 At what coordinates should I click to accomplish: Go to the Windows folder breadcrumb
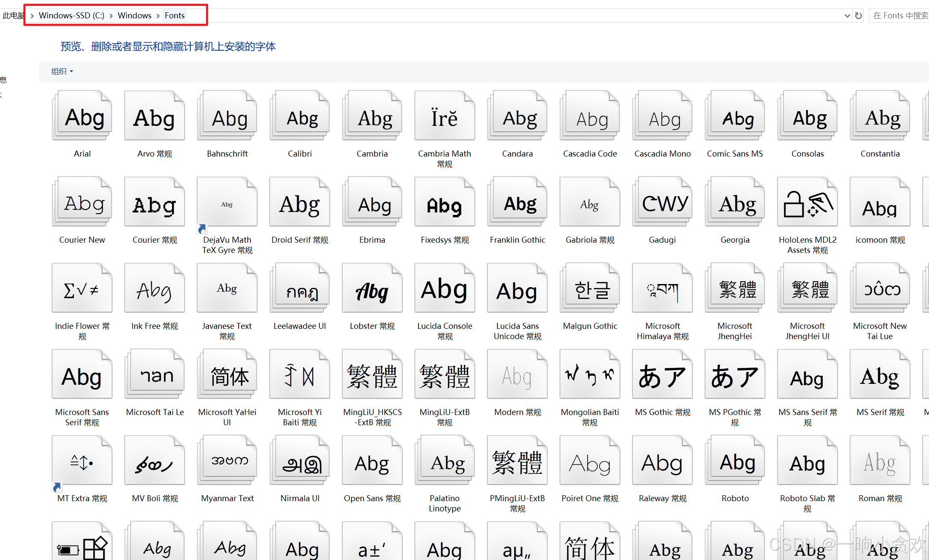(134, 16)
